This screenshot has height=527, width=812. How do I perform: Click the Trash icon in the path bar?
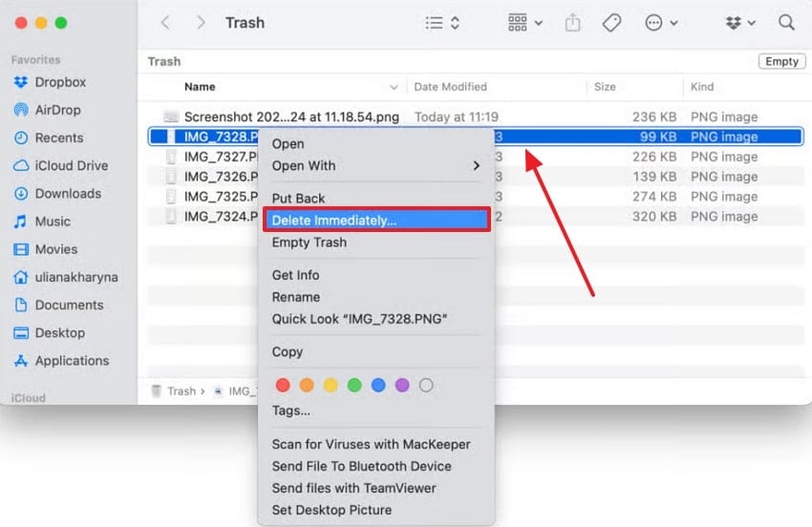156,390
